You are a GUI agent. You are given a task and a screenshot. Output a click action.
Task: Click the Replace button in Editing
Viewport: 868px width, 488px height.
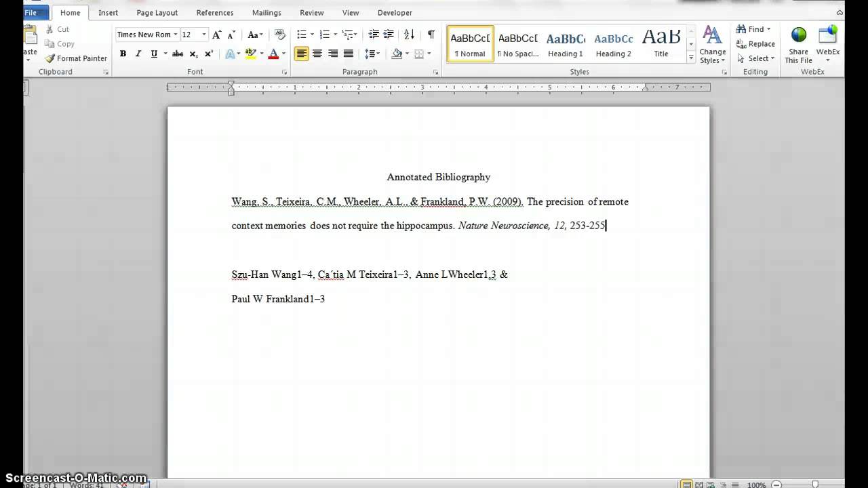[755, 44]
